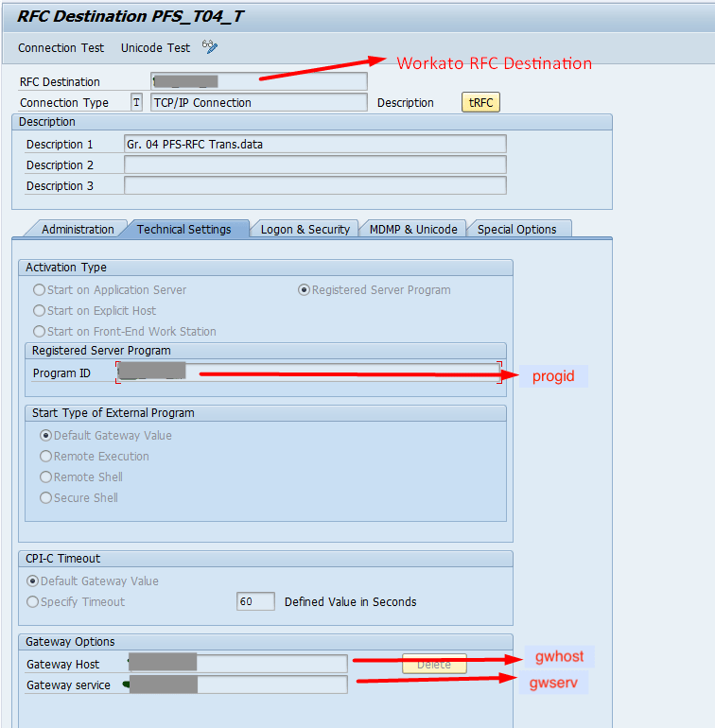Select the Secure Shell radio button
Image resolution: width=715 pixels, height=728 pixels.
pos(46,498)
